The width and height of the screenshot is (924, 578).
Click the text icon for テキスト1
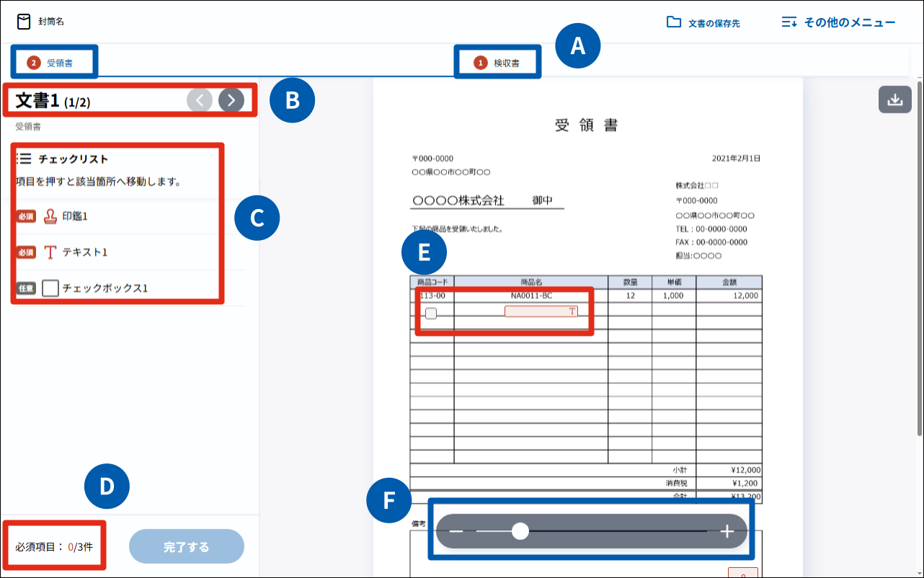coord(50,252)
